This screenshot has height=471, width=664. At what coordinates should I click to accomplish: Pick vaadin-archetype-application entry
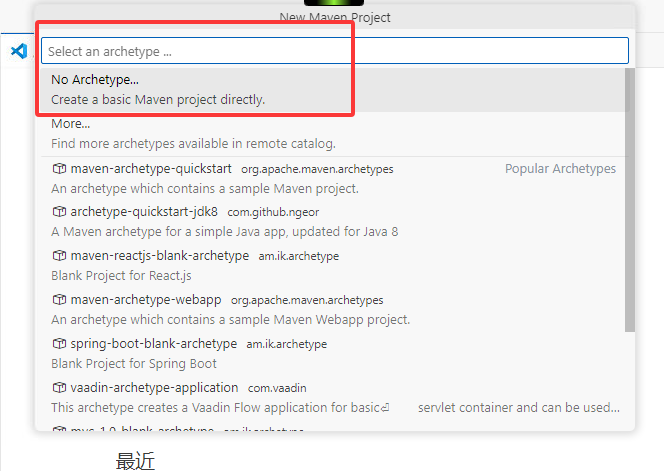tap(333, 397)
